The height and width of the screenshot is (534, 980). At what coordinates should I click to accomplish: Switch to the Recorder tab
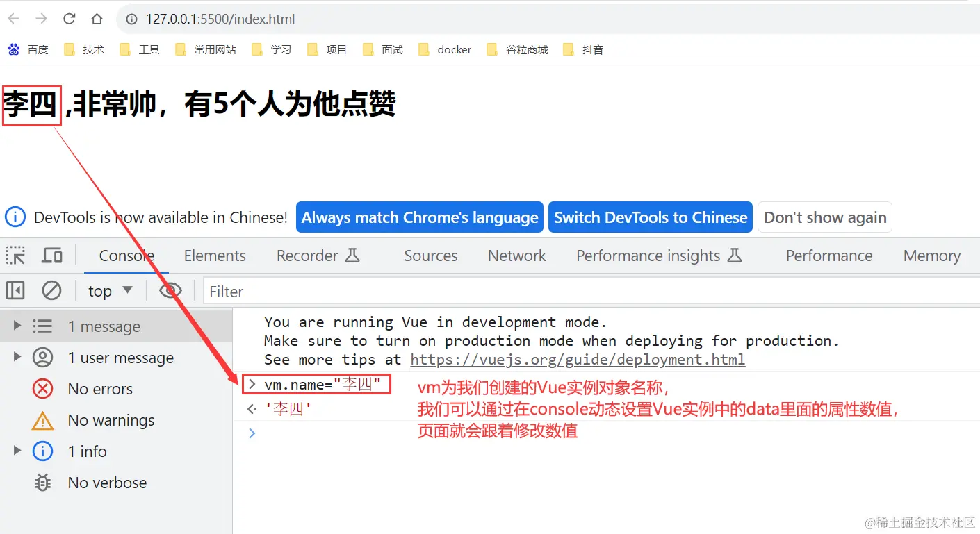(318, 256)
